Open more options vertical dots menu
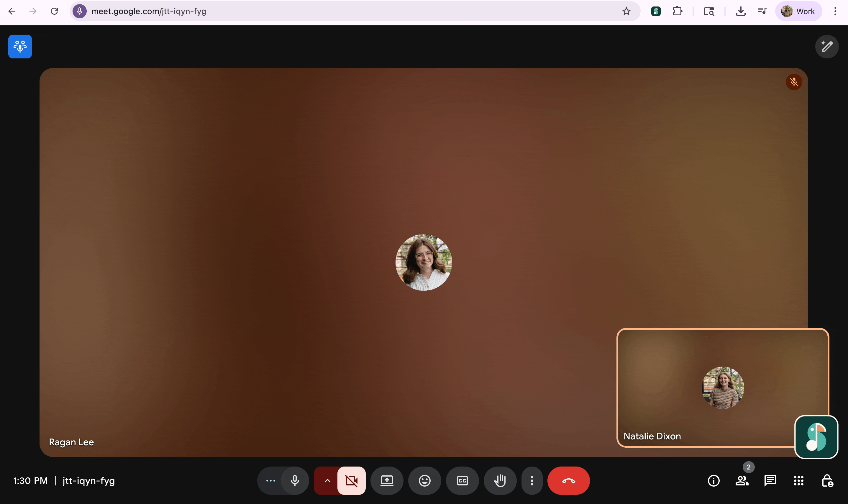Image resolution: width=848 pixels, height=504 pixels. click(532, 481)
